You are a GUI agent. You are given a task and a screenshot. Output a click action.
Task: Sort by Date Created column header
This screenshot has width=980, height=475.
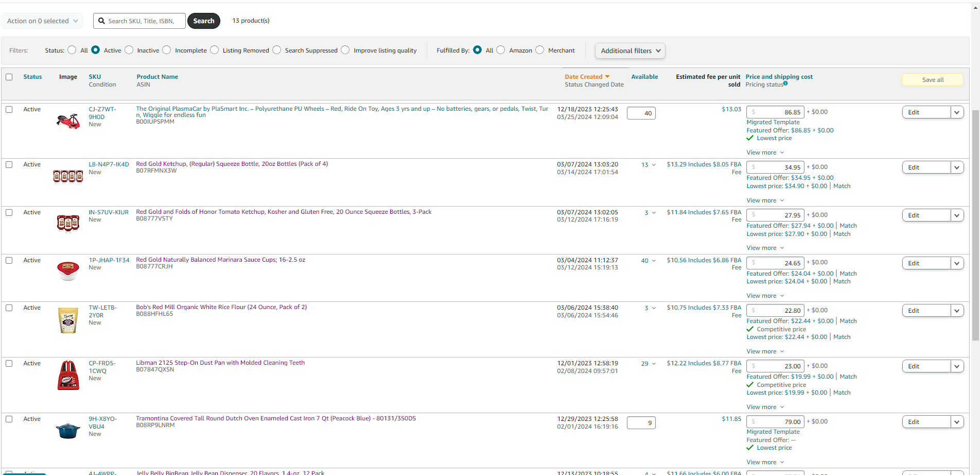[583, 77]
